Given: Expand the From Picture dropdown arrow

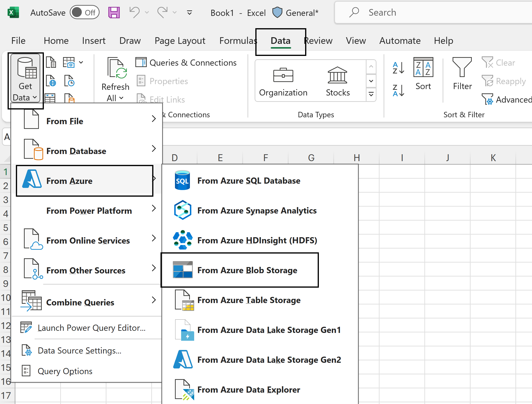Looking at the screenshot, I should [81, 62].
